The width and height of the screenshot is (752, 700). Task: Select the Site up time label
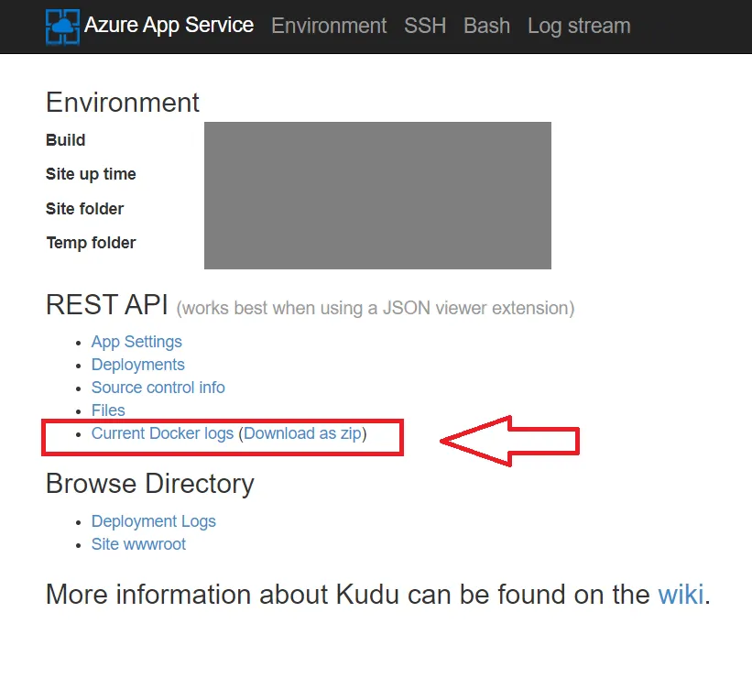coord(91,174)
